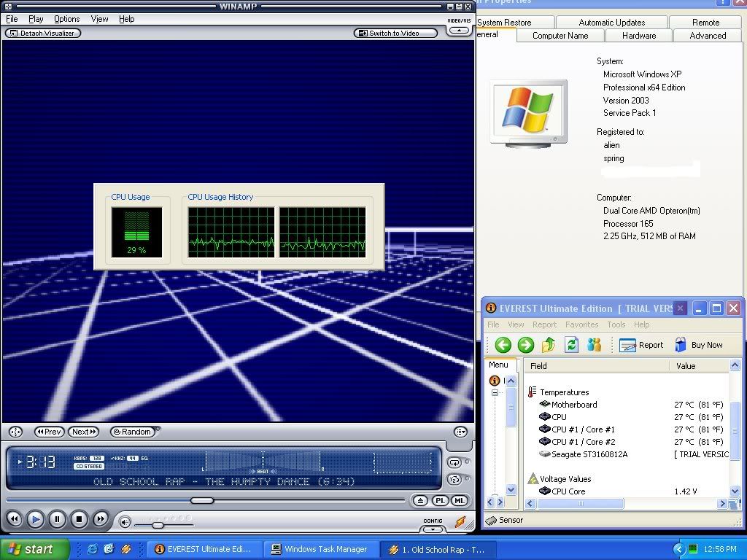Click the EVEREST Forward green arrow
Image resolution: width=747 pixels, height=560 pixels.
point(525,345)
